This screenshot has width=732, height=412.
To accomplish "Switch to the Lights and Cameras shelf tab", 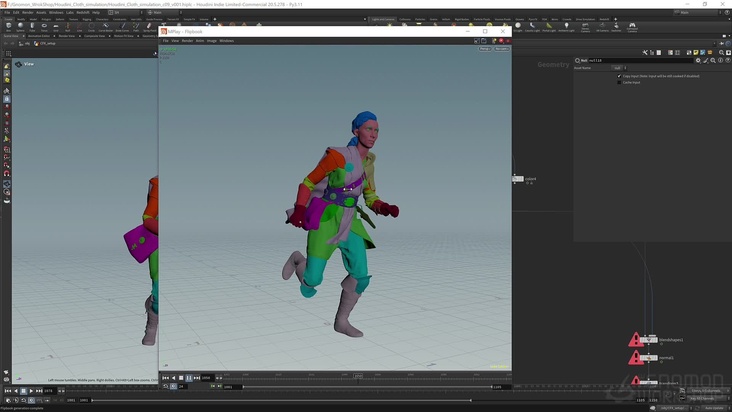I will [382, 19].
